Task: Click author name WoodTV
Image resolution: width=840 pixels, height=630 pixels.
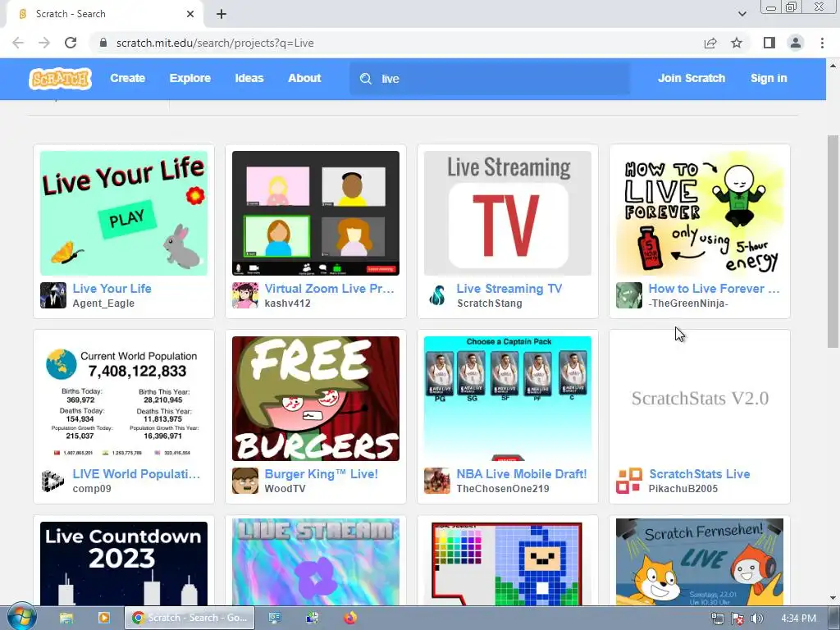Action: click(x=285, y=489)
